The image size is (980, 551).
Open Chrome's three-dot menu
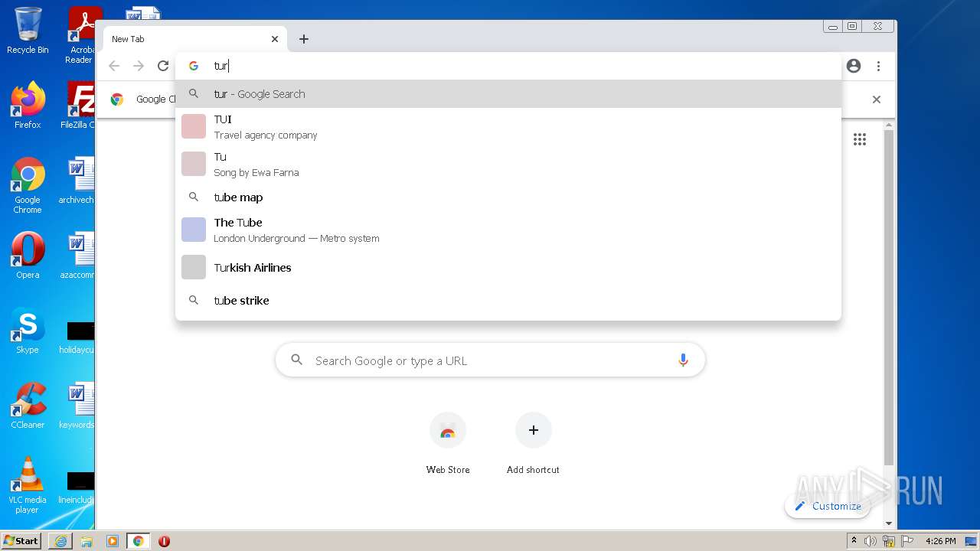[878, 66]
